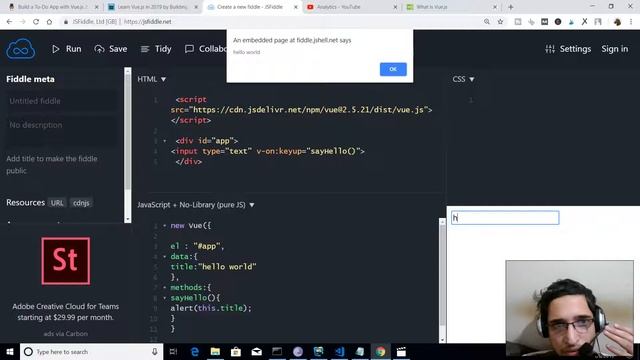The width and height of the screenshot is (640, 360).
Task: Click the profile avatar icon in Chrome
Action: tap(617, 22)
